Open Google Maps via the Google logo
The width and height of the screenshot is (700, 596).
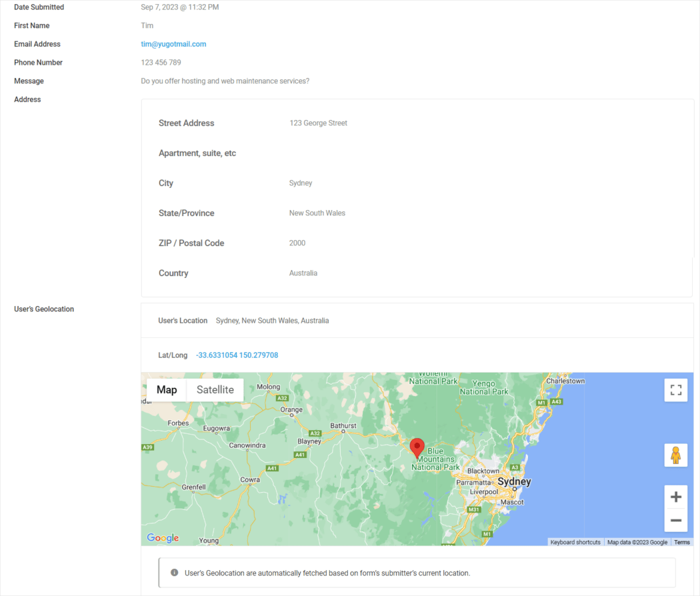point(163,537)
